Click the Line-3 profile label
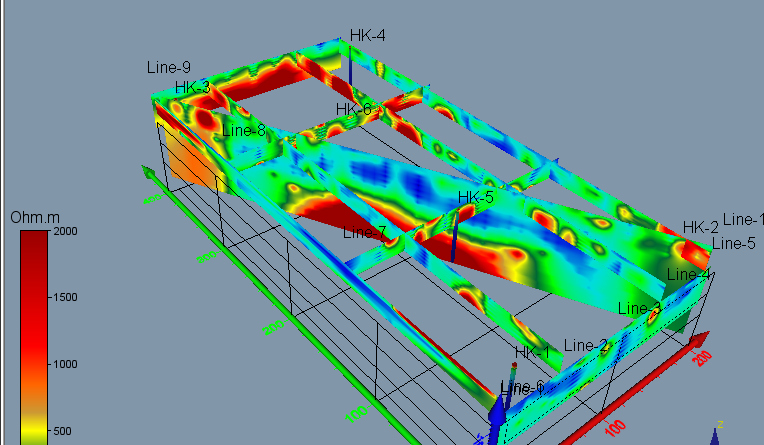 [639, 308]
